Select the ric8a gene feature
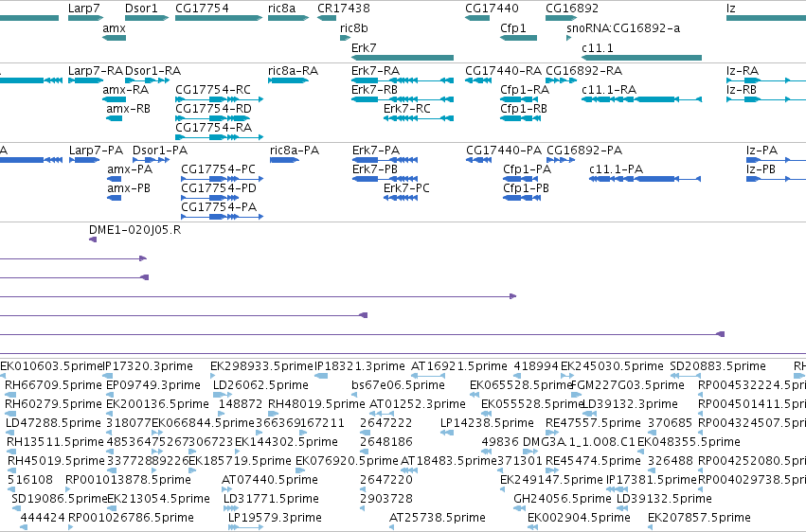 pos(288,18)
